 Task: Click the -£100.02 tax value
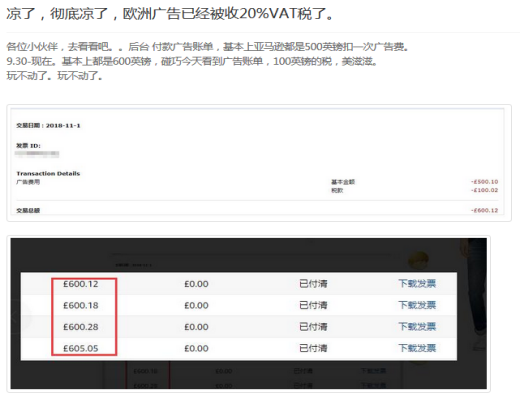click(x=484, y=190)
